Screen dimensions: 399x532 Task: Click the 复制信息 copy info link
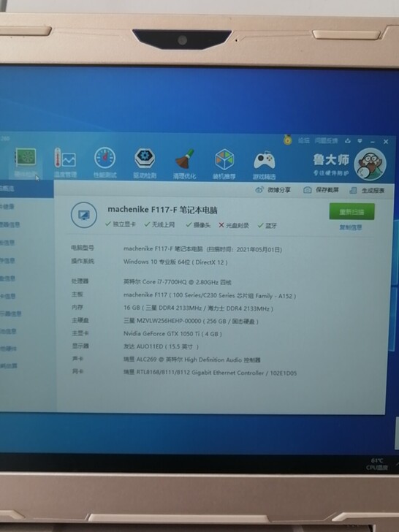coord(351,227)
